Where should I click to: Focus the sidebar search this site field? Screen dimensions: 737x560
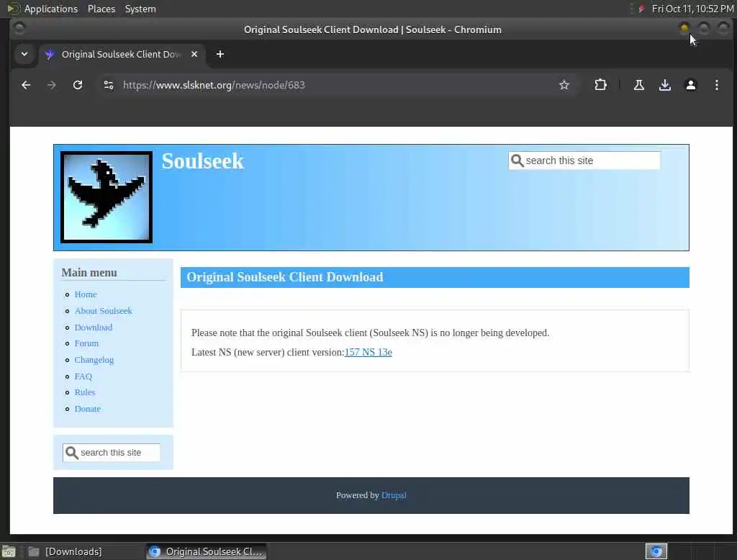click(112, 452)
